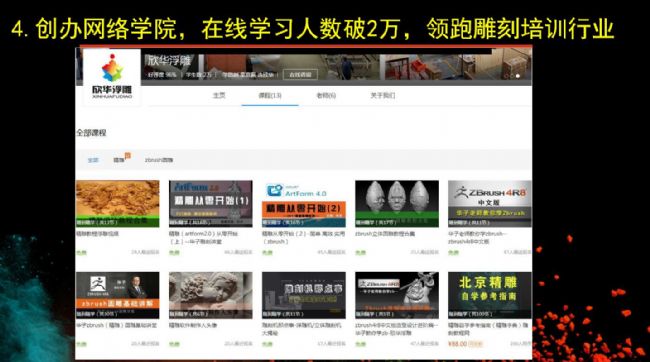The width and height of the screenshot is (650, 362).
Task: Open the three sculpted heads course thumbnail
Action: tap(397, 204)
